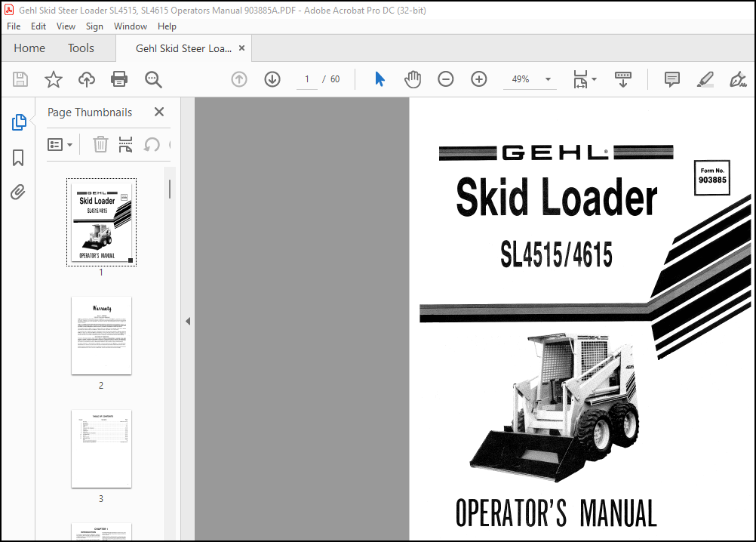Click the page number input field
This screenshot has height=542, width=756.
coord(307,79)
